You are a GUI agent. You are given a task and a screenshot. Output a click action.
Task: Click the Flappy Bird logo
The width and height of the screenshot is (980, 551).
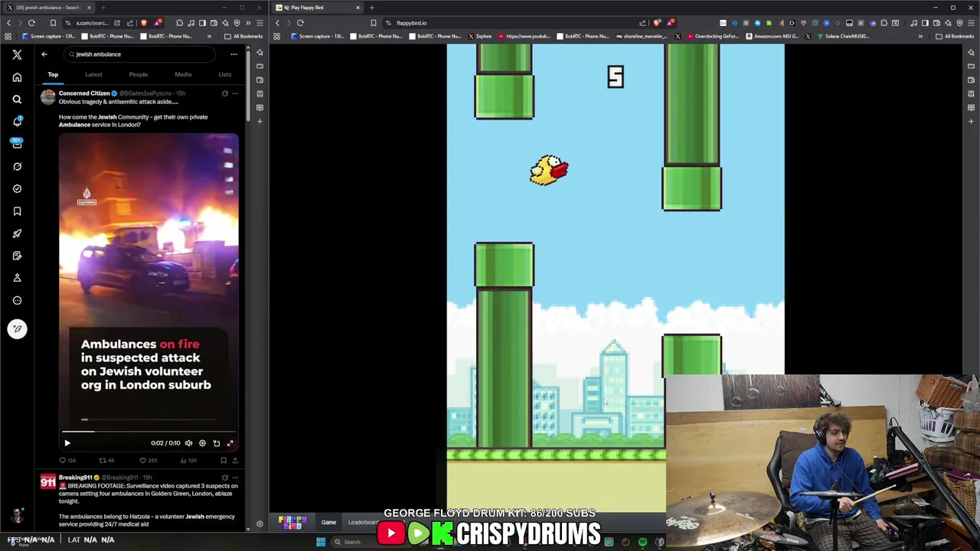292,523
